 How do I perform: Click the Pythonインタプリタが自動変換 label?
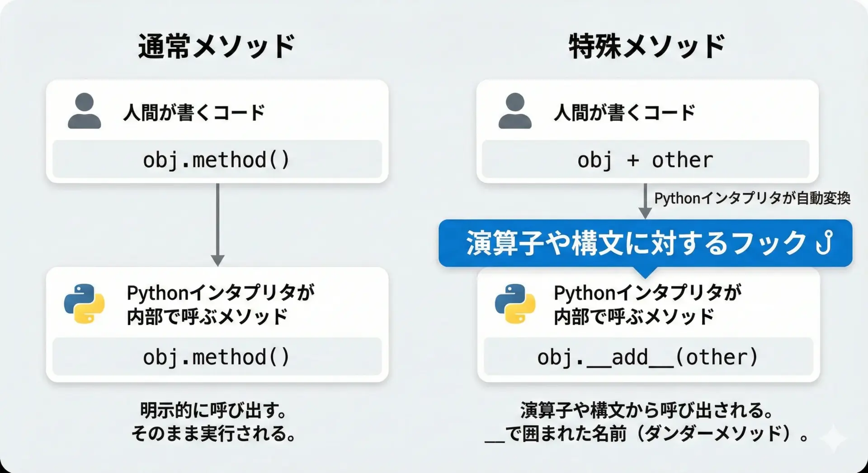(x=752, y=198)
